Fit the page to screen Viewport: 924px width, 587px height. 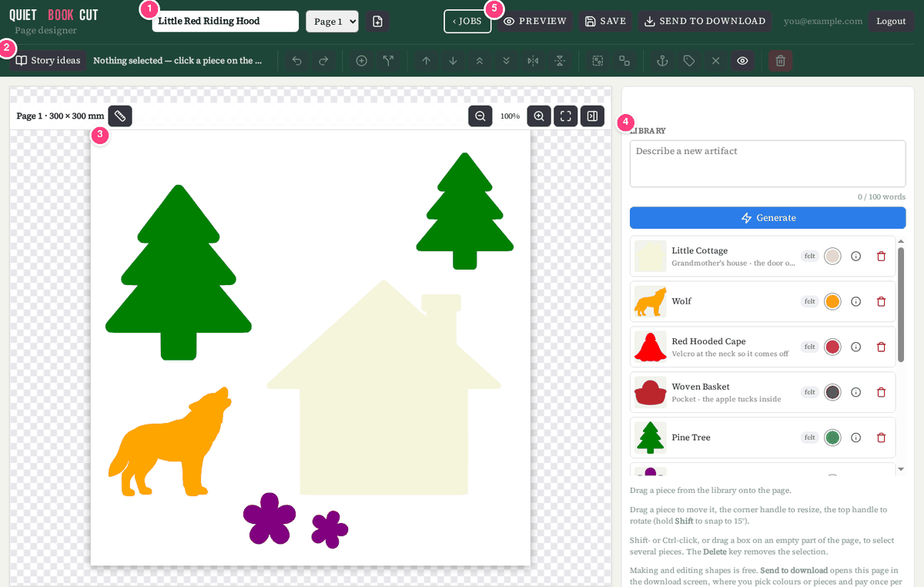click(x=566, y=116)
